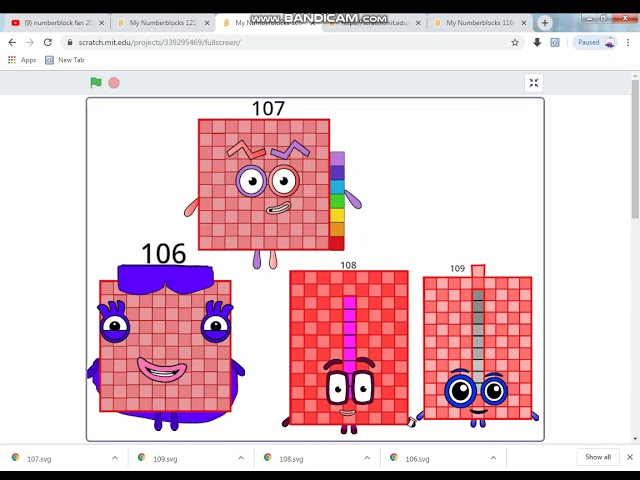
Task: Close the My Numberblocks 121 tab
Action: click(207, 23)
